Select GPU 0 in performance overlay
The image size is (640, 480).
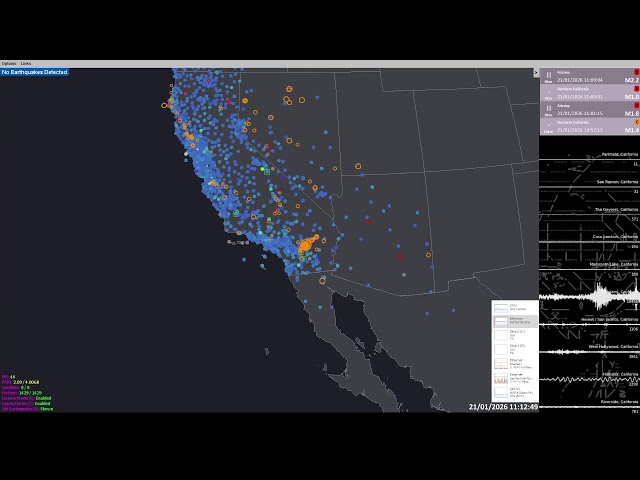click(515, 392)
